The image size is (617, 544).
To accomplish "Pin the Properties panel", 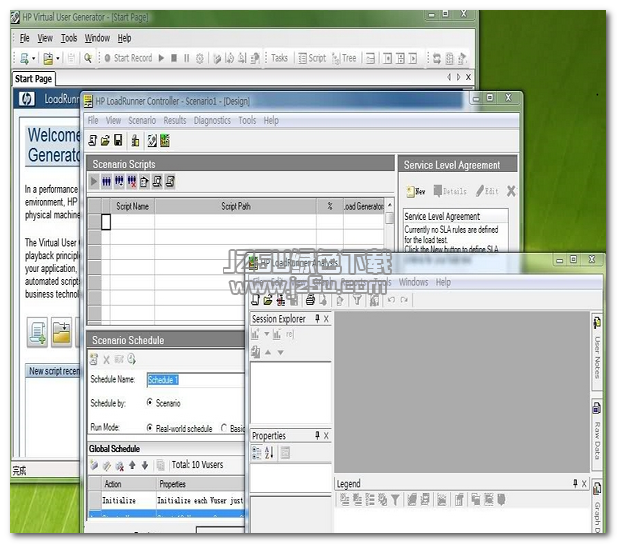I will pos(317,435).
